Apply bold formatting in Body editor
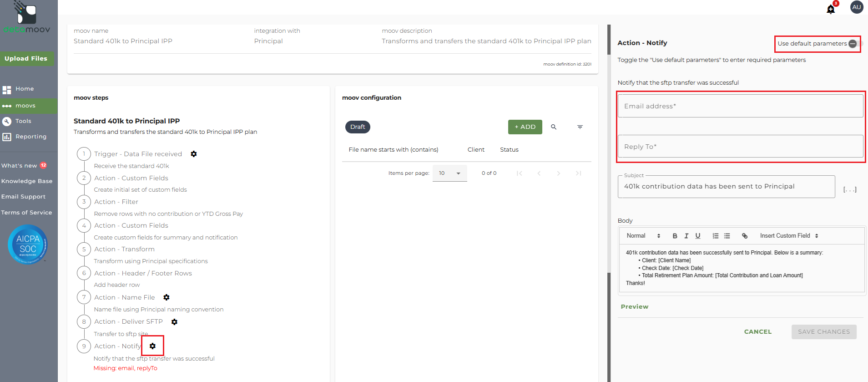This screenshot has width=868, height=382. click(x=675, y=236)
